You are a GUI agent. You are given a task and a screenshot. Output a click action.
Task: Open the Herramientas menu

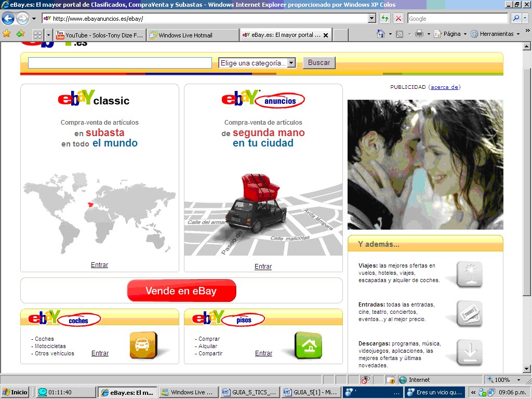[495, 34]
